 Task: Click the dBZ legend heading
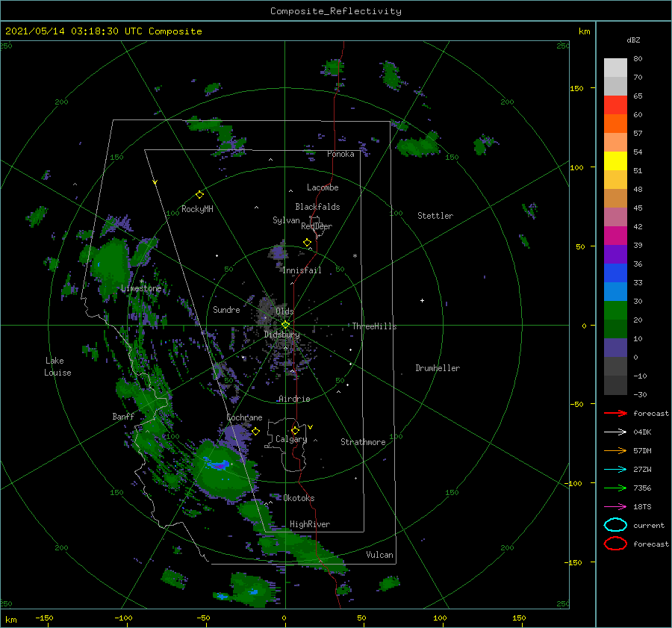point(633,40)
